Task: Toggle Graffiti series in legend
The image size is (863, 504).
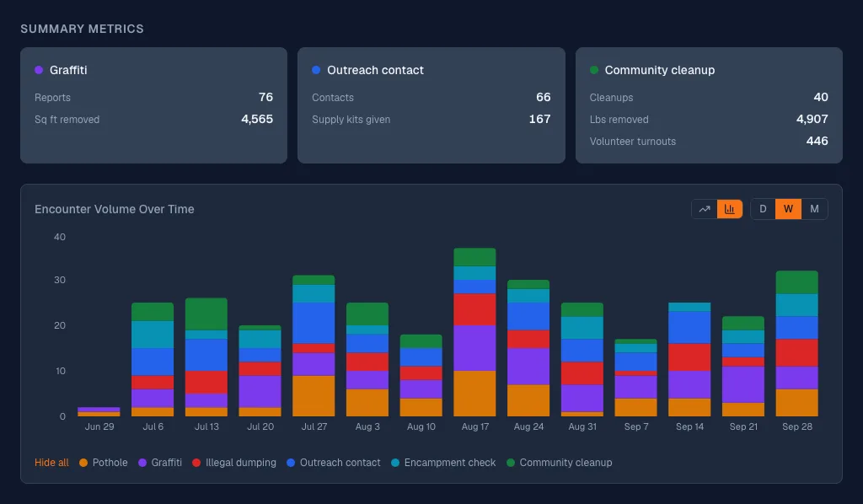Action: click(160, 463)
